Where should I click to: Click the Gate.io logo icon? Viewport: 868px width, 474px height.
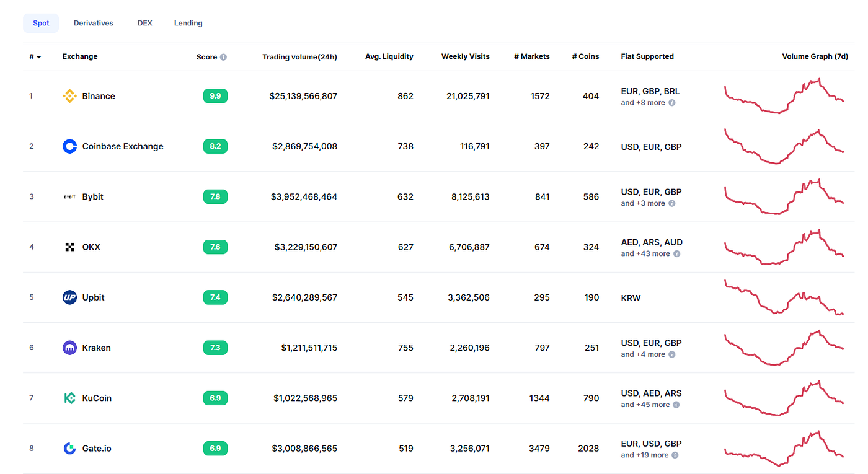coord(69,449)
